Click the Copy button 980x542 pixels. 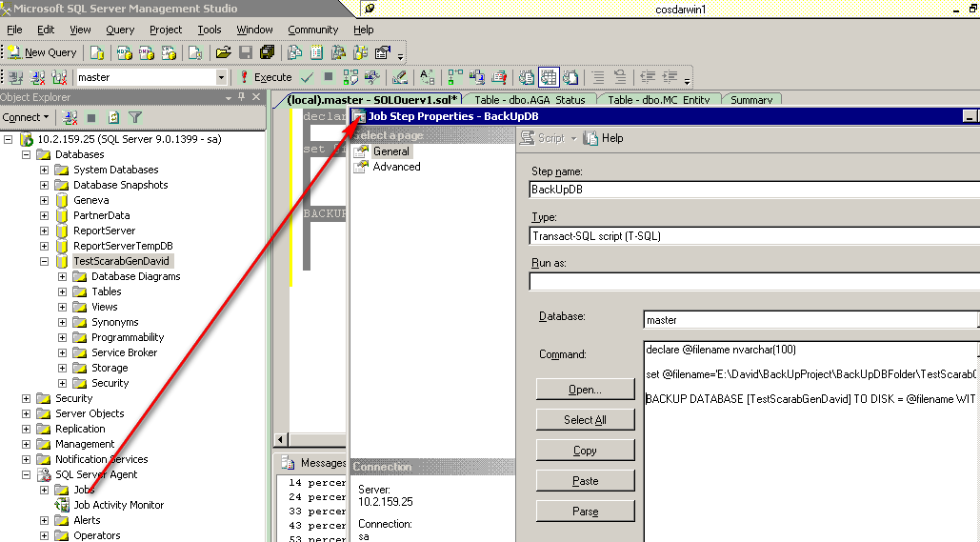click(585, 451)
